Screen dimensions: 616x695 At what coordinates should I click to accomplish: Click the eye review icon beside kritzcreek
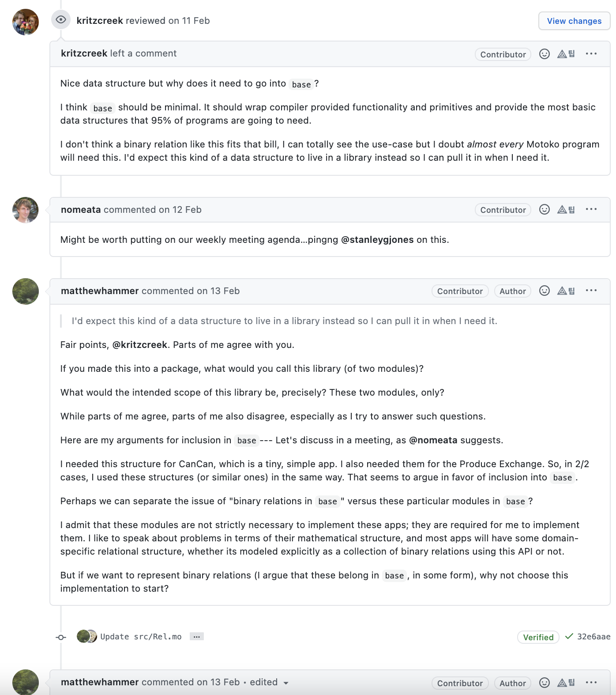61,20
